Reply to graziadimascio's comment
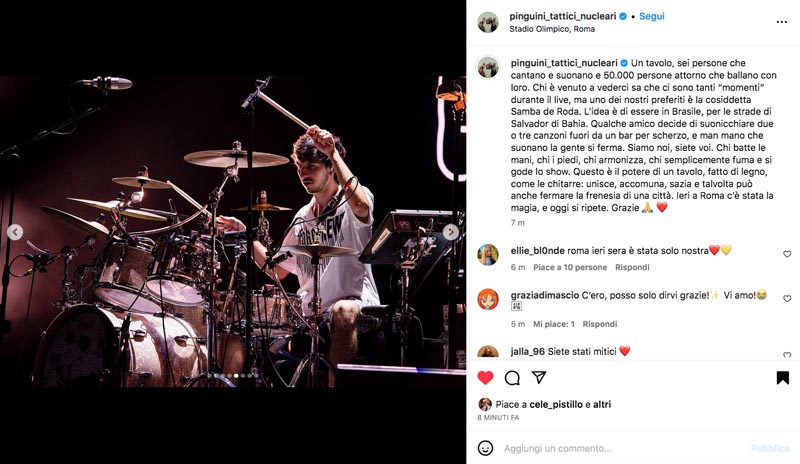 pyautogui.click(x=600, y=324)
